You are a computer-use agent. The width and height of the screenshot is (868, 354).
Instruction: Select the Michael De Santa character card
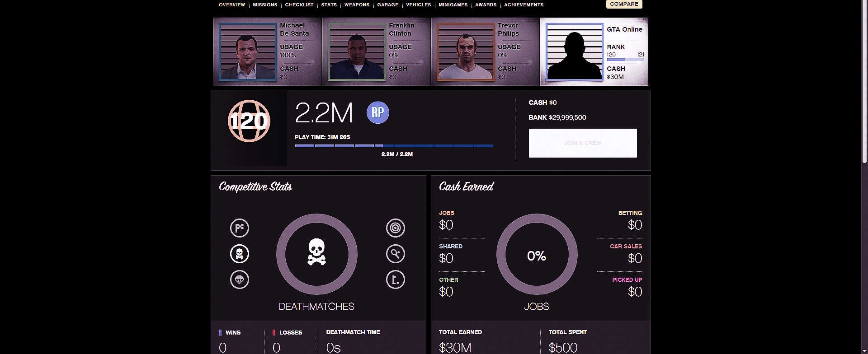coord(267,51)
